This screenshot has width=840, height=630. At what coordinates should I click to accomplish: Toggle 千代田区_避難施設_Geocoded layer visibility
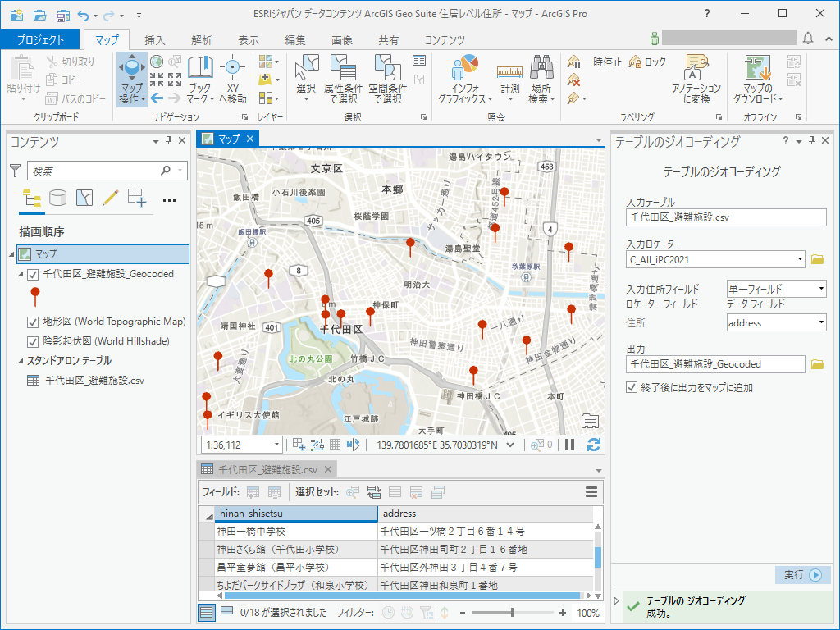pos(33,274)
